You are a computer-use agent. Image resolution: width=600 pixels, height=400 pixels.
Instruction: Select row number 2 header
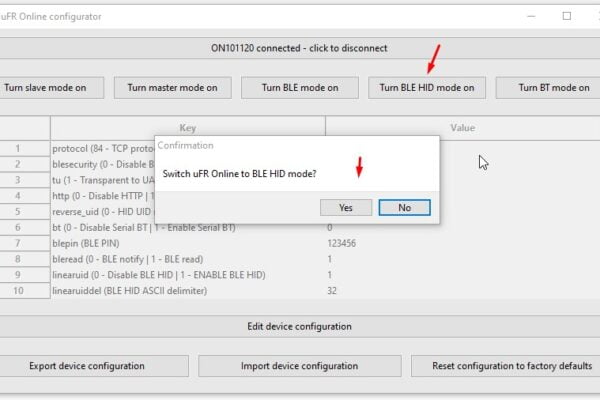[x=25, y=164]
